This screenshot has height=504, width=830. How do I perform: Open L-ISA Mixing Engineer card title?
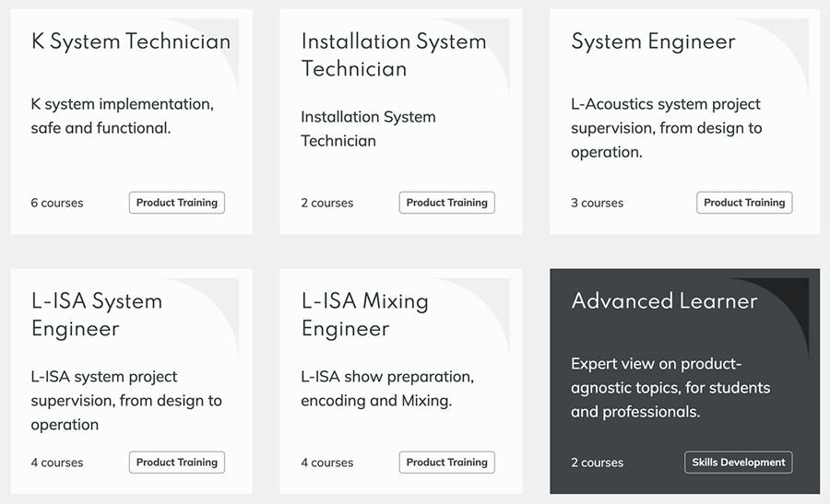coord(364,315)
